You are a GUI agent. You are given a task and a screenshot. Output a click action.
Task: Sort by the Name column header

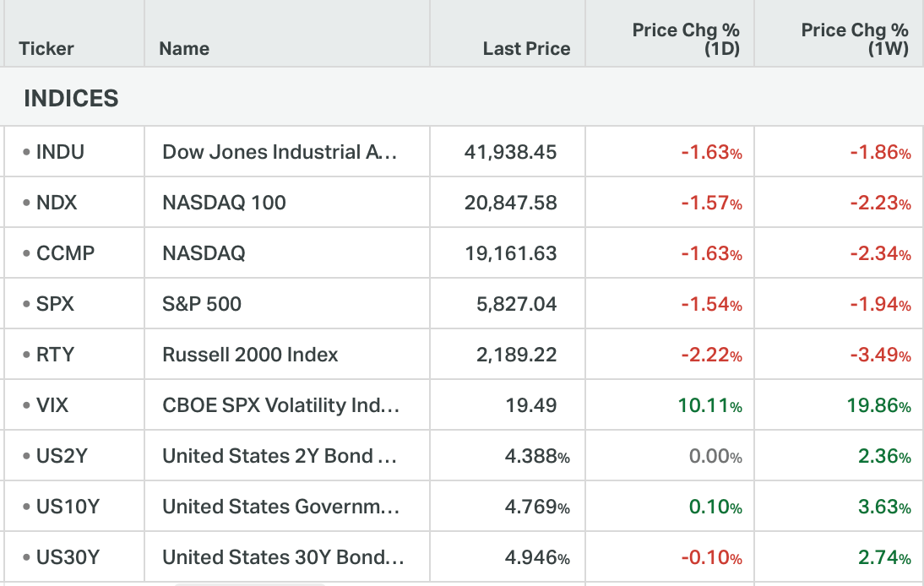coord(184,49)
